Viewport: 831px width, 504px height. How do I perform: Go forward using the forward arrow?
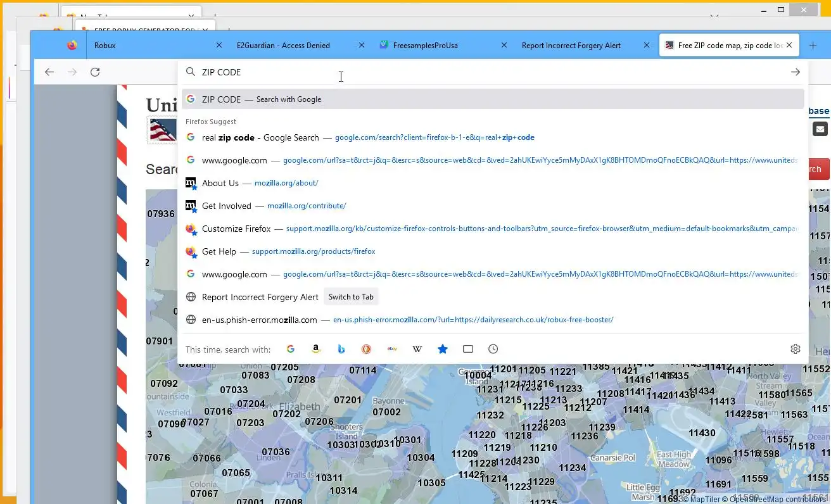tap(72, 72)
